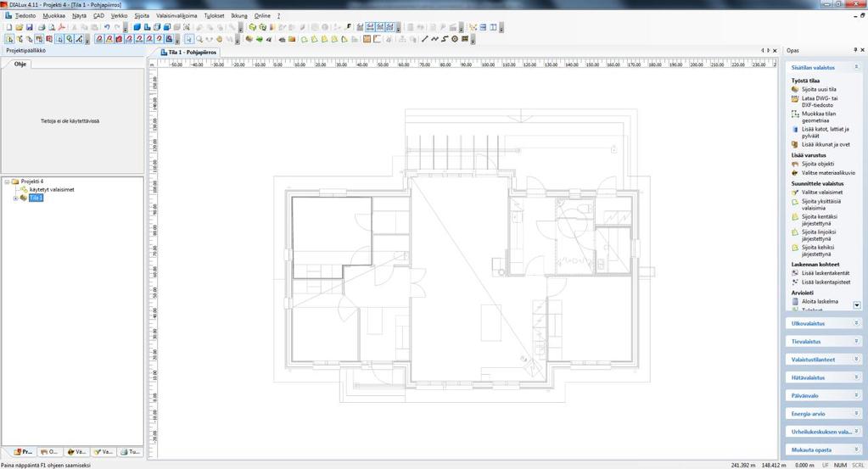The image size is (868, 469).
Task: Switch to 3D view with the blue cube icon
Action: pyautogui.click(x=137, y=27)
